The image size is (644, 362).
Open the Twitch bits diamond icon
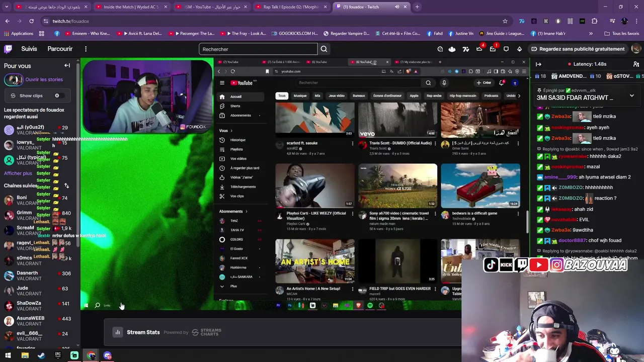tap(519, 49)
